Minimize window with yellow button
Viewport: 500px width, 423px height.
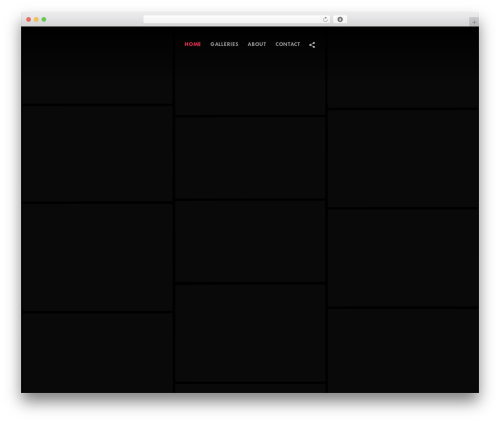36,19
